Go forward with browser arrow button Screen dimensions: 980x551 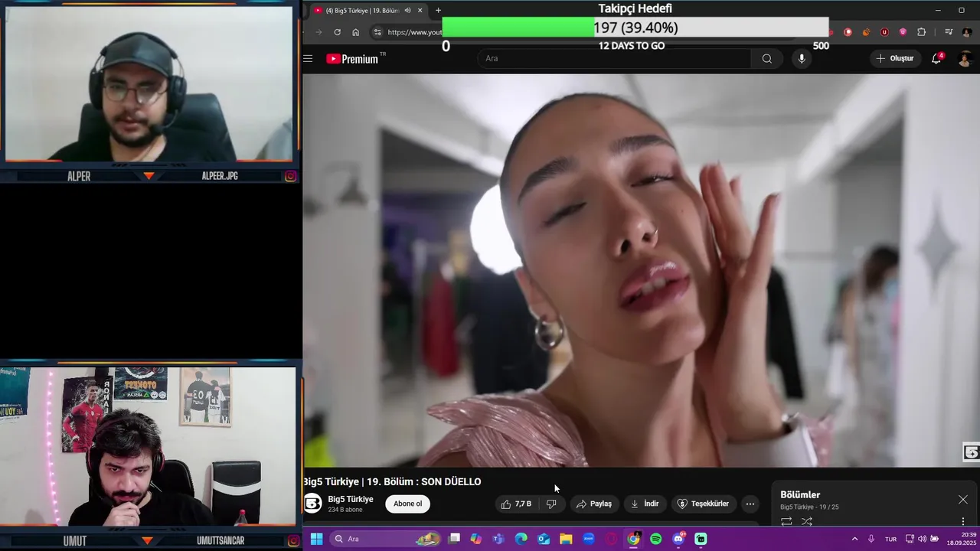[318, 32]
